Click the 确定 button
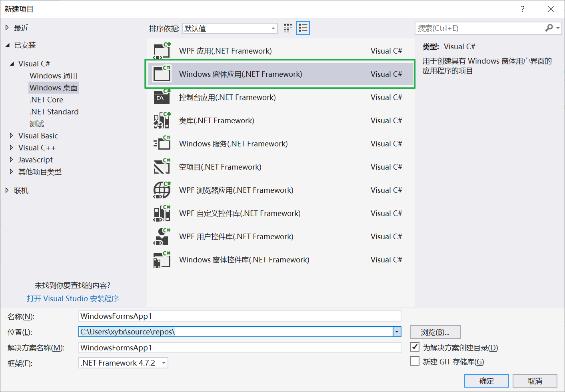 click(486, 381)
